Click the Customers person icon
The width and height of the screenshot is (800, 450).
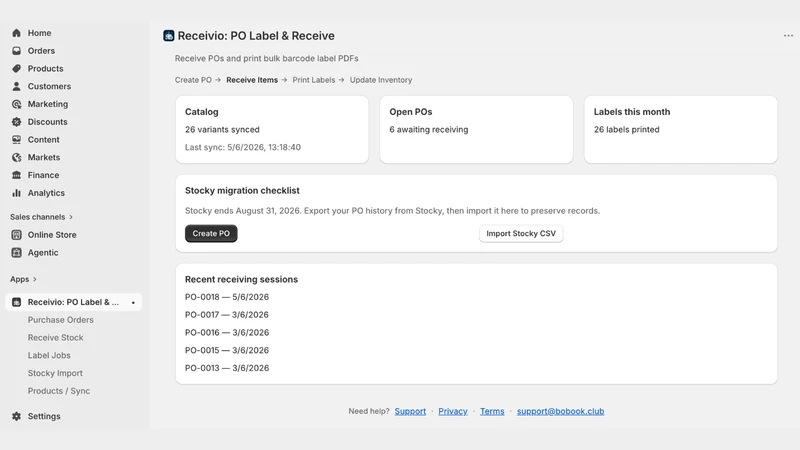click(x=16, y=86)
